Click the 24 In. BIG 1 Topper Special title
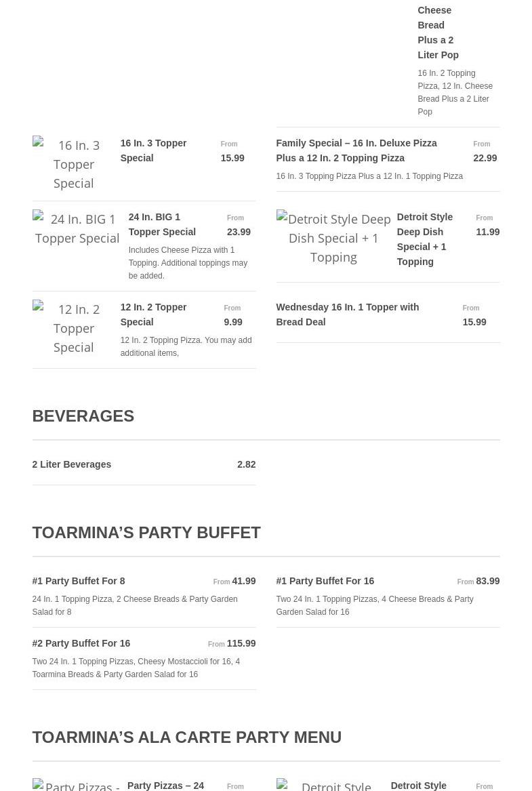This screenshot has width=532, height=791. 162,224
